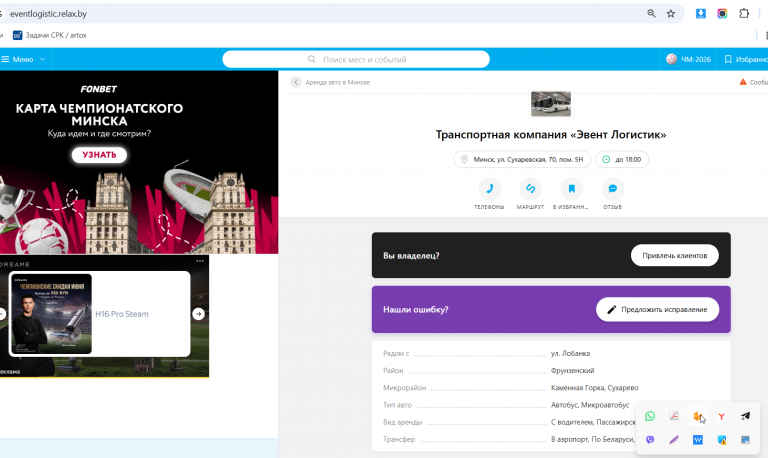Click the purple feather tray icon

(x=674, y=440)
